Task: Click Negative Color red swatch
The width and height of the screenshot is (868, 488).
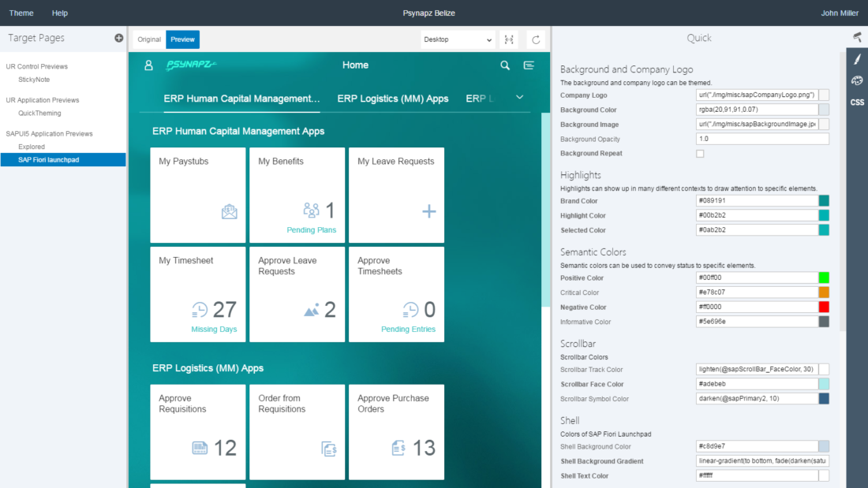Action: click(x=824, y=307)
